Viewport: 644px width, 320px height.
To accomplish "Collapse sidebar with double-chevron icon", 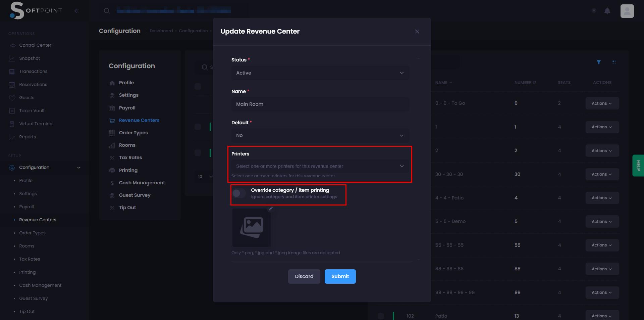I will [x=76, y=11].
